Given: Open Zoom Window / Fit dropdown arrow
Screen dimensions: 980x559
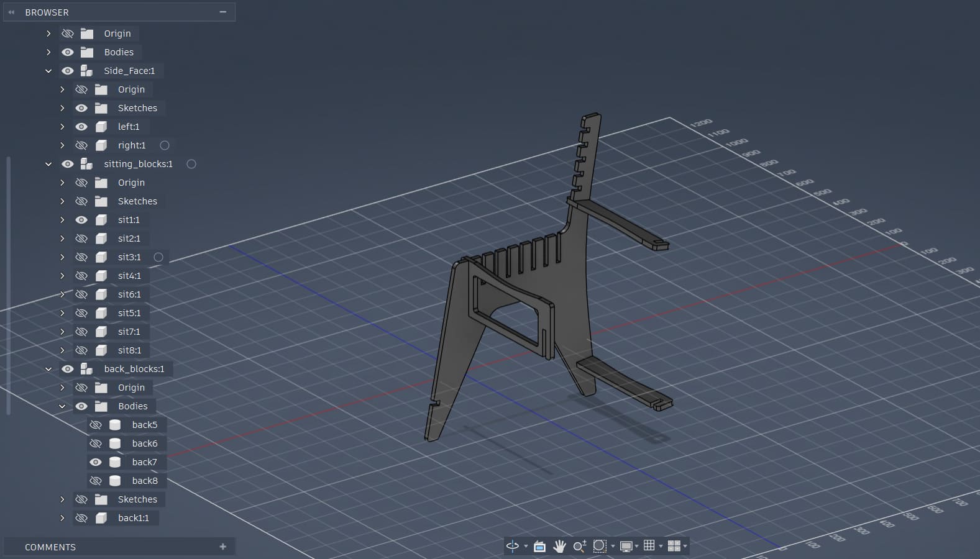Looking at the screenshot, I should tap(613, 547).
